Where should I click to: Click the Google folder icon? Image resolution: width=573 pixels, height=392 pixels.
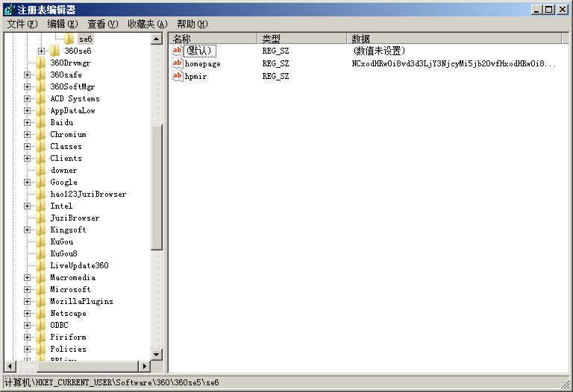pyautogui.click(x=41, y=182)
